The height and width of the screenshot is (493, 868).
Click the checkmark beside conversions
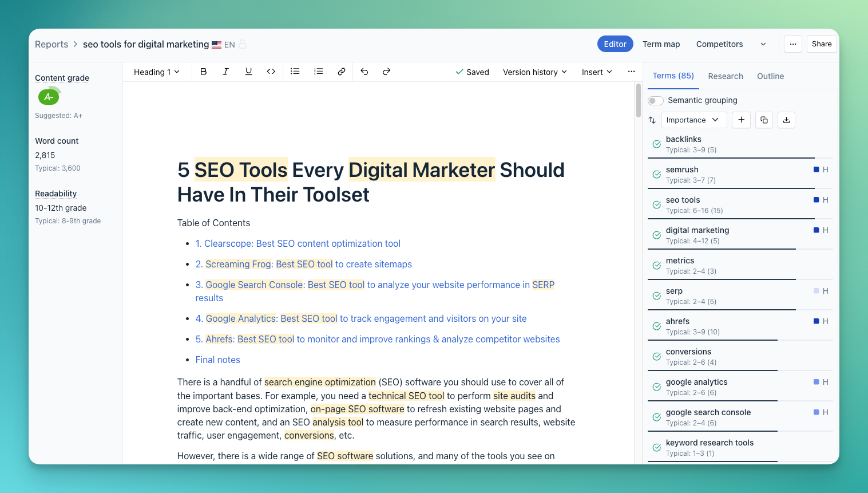pos(657,357)
